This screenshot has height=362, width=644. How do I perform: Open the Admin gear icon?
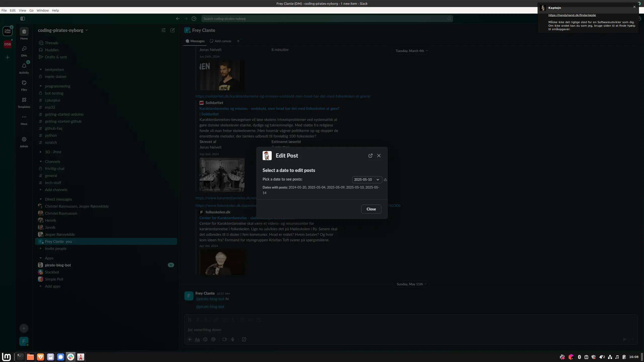point(24,140)
